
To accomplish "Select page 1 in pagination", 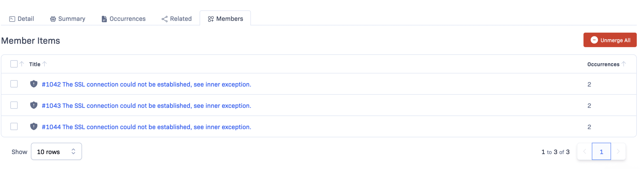I will (601, 152).
